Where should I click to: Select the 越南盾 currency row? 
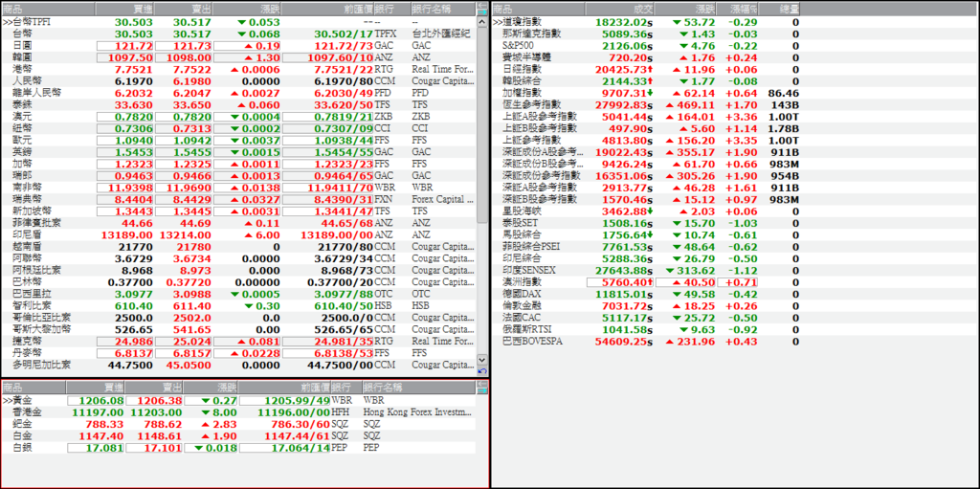[238, 246]
